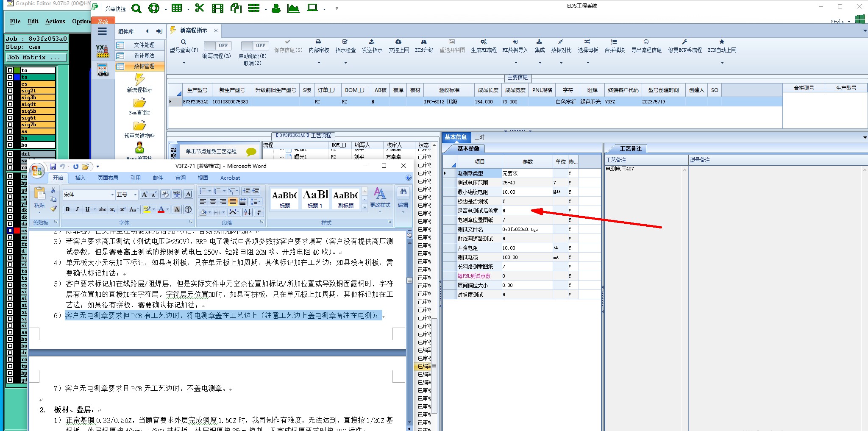The height and width of the screenshot is (431, 868).
Task: Collapse the 组件库 panel with left arrow
Action: point(147,31)
